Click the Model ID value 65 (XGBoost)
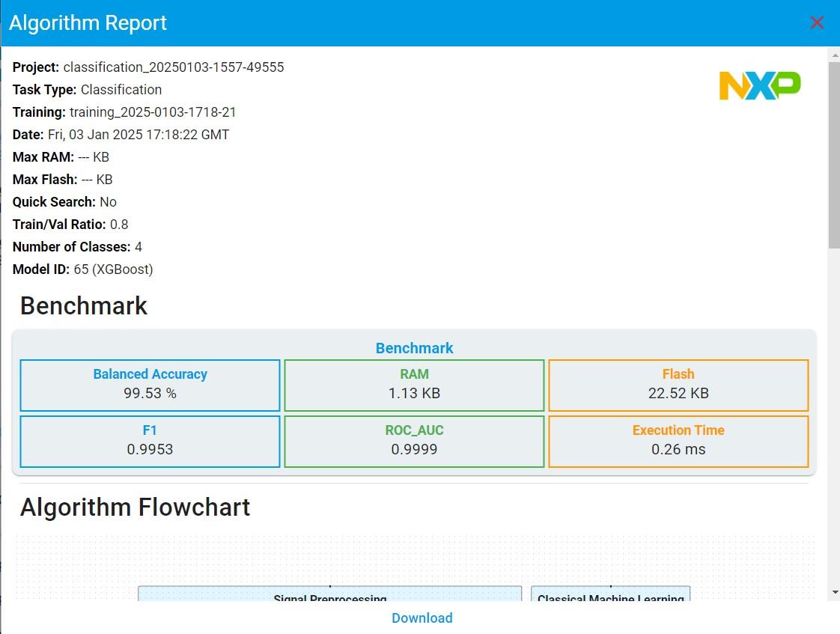 coord(113,269)
